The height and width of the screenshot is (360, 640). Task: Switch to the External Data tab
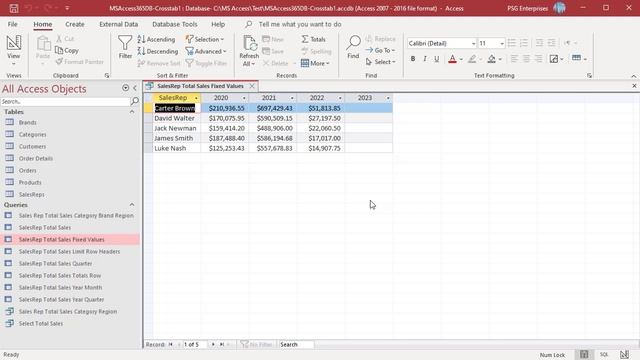(118, 24)
